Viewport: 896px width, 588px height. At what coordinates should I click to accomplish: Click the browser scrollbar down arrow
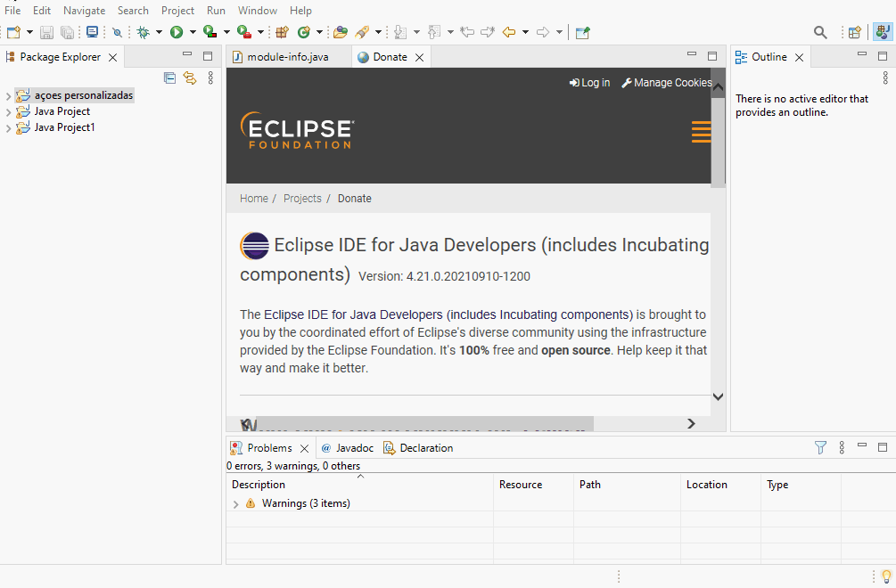(719, 396)
